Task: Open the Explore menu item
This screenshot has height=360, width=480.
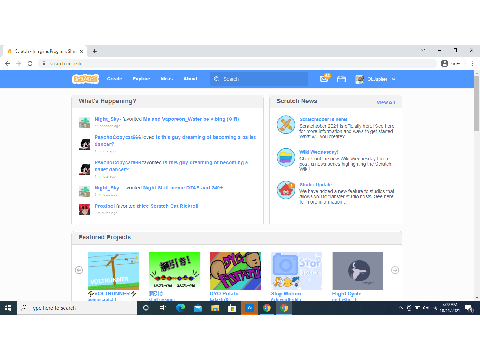Action: (x=141, y=79)
